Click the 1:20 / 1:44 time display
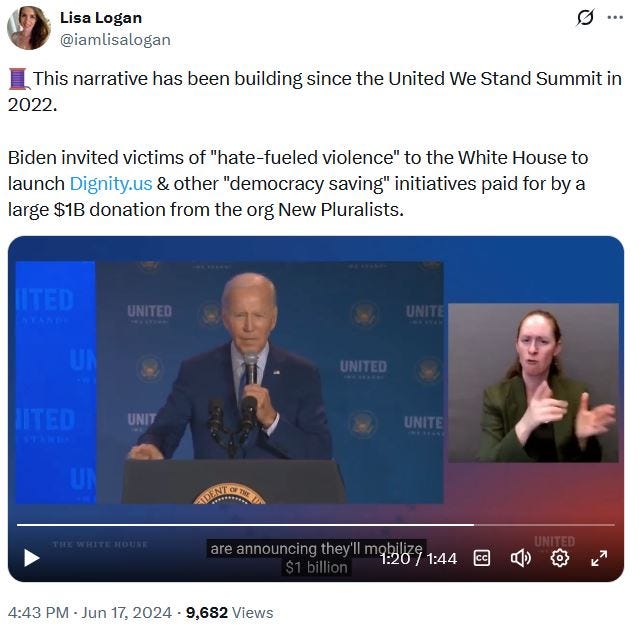 click(419, 559)
